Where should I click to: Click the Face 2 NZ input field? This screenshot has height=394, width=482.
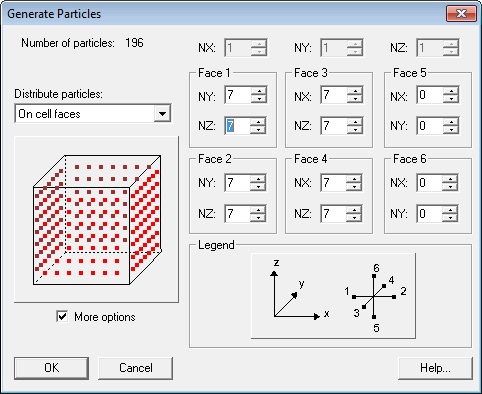(238, 214)
